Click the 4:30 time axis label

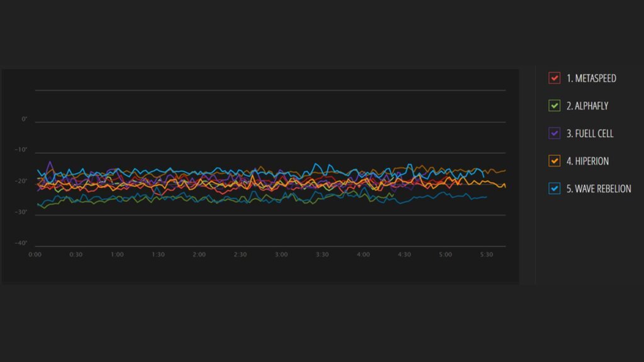(404, 255)
